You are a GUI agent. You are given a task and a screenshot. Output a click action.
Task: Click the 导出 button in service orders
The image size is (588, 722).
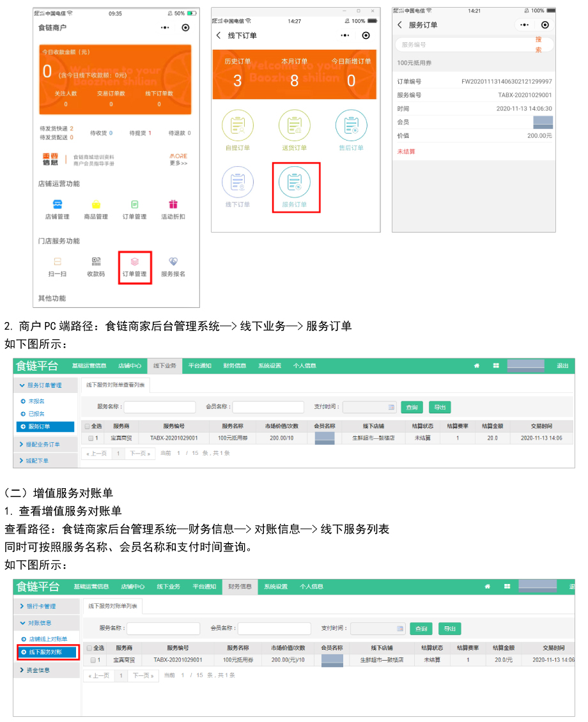439,407
